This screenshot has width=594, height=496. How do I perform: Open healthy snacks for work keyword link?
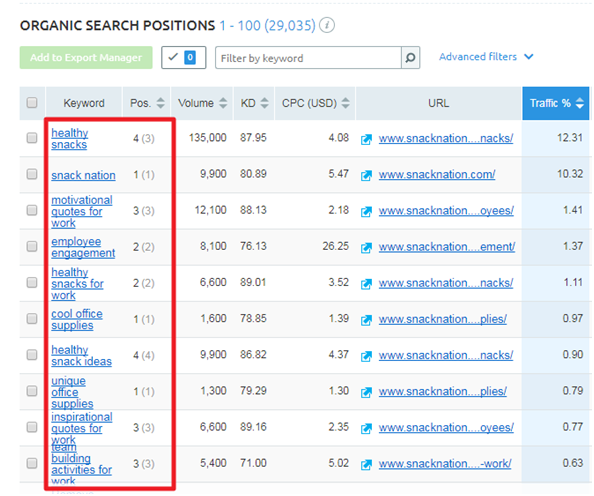[77, 284]
